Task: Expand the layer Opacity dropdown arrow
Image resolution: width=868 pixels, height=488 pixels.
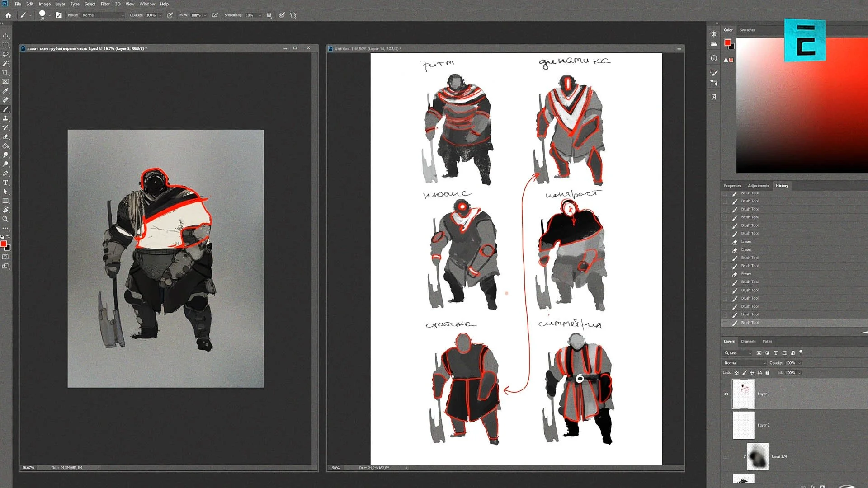Action: tap(799, 363)
